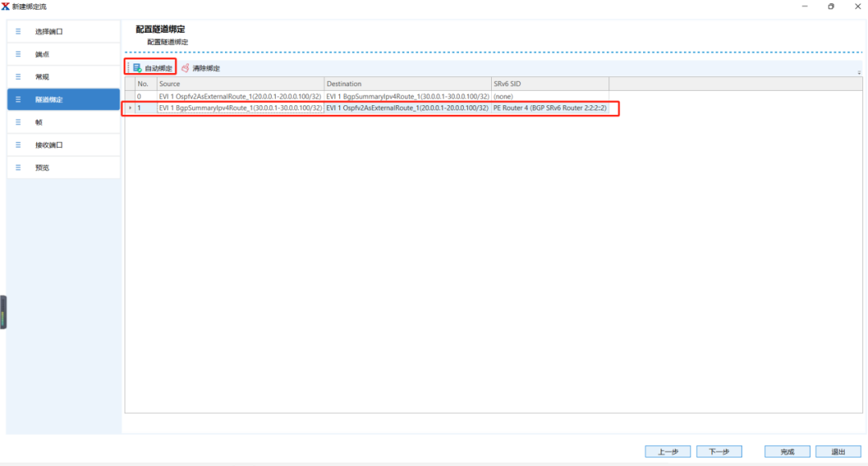The width and height of the screenshot is (868, 466).
Task: Go to the 选择端口 step in sidebar
Action: coord(63,31)
